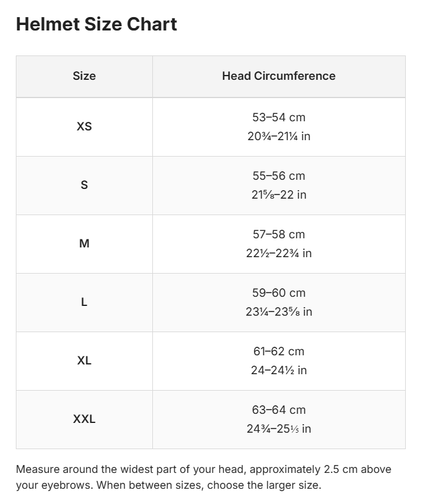
Task: Click the L size cell
Action: (x=84, y=302)
